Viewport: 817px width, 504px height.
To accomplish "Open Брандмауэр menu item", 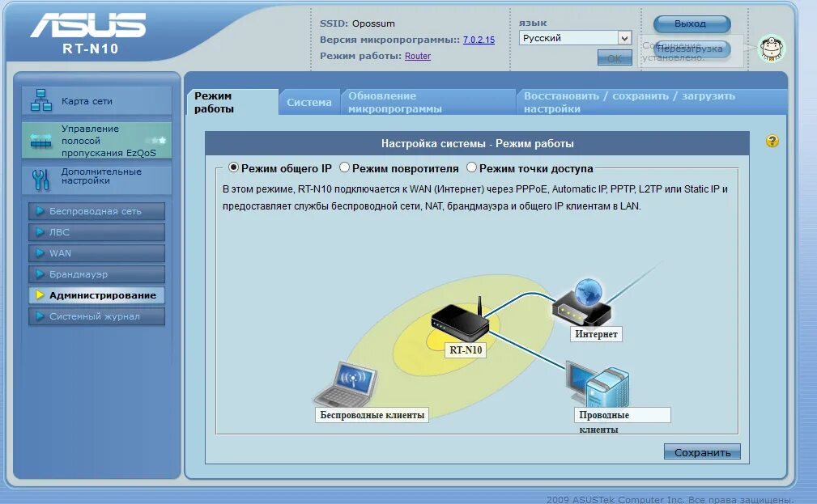I will point(97,274).
